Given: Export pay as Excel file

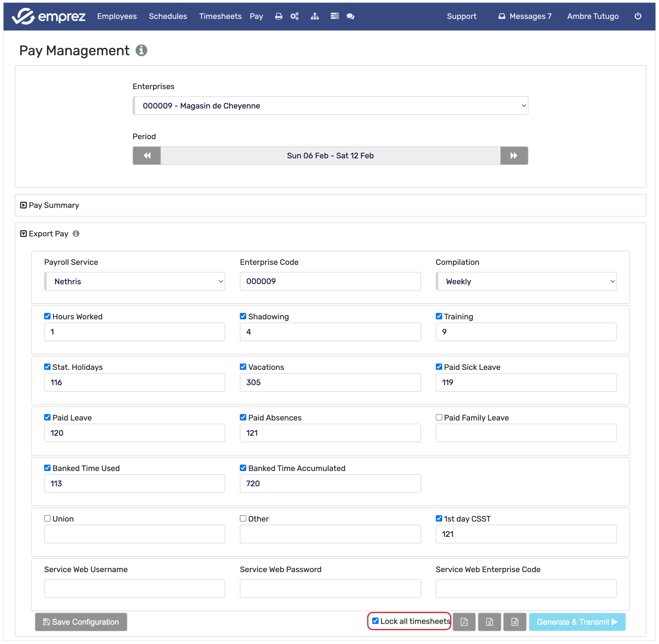Looking at the screenshot, I should tap(489, 622).
